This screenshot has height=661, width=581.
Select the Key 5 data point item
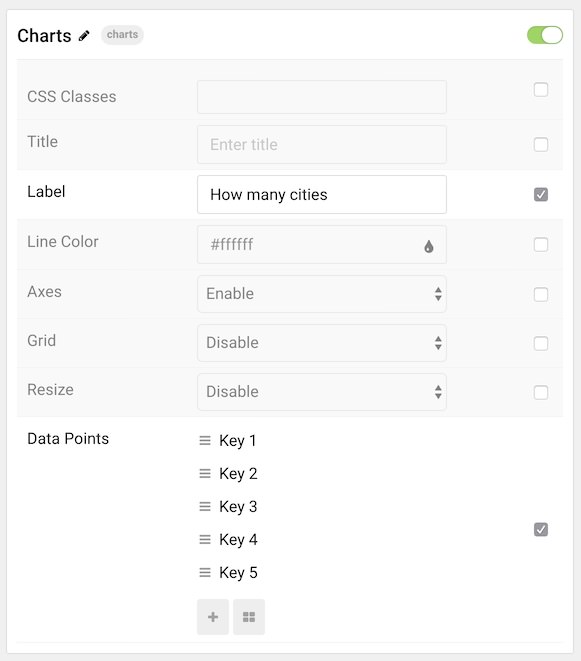tap(238, 572)
